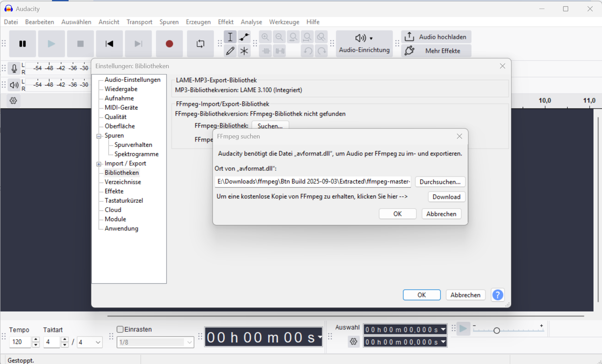Select the Draw tool

click(230, 51)
